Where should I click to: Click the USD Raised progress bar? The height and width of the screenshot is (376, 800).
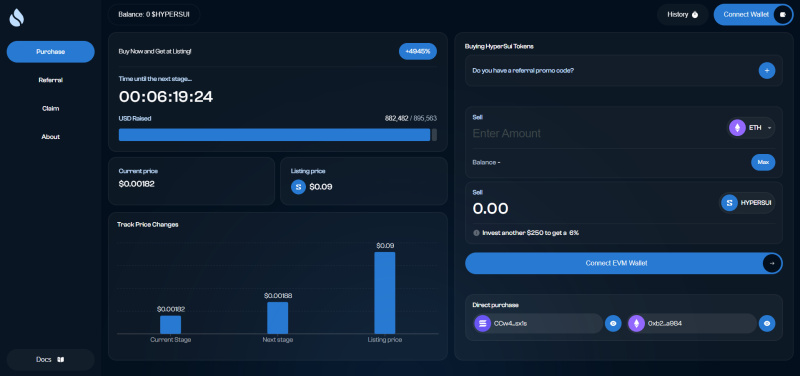click(x=278, y=135)
